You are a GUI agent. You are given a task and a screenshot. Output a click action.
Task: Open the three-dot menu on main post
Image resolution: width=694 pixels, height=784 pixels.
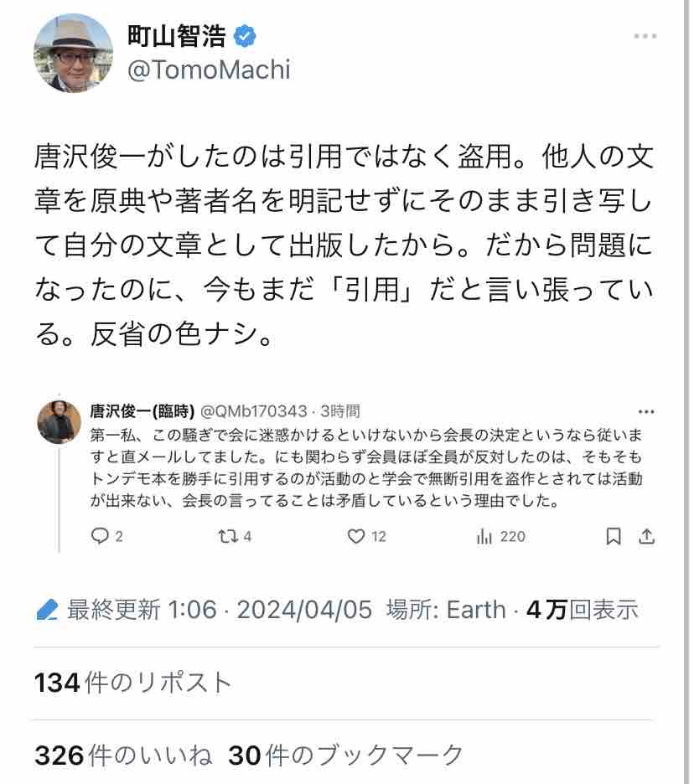[x=645, y=37]
